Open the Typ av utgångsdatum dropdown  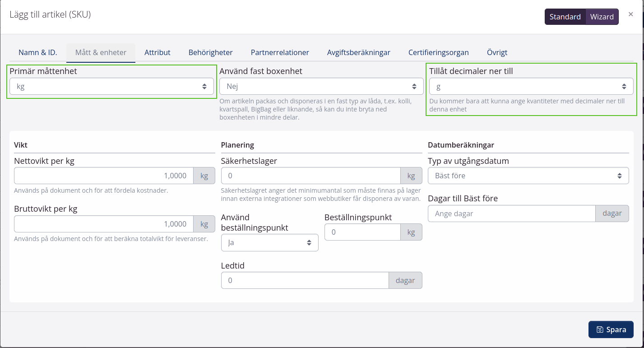tap(528, 176)
